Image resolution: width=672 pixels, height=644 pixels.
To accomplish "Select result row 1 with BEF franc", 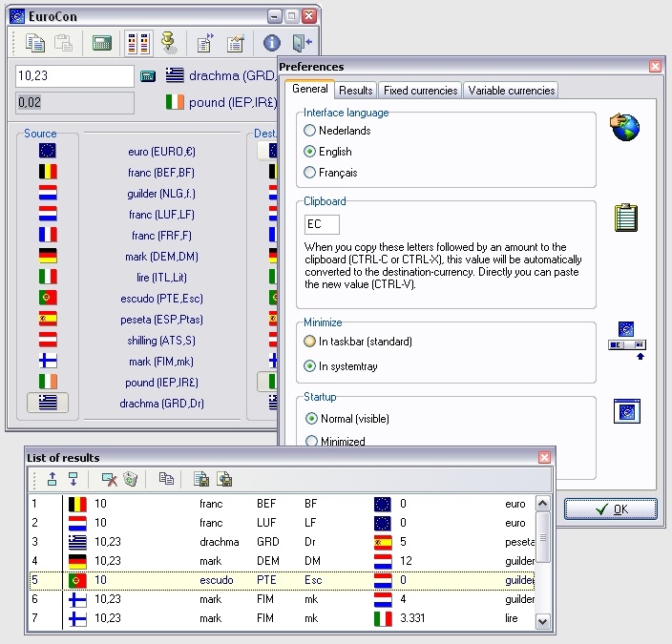I will tap(282, 504).
